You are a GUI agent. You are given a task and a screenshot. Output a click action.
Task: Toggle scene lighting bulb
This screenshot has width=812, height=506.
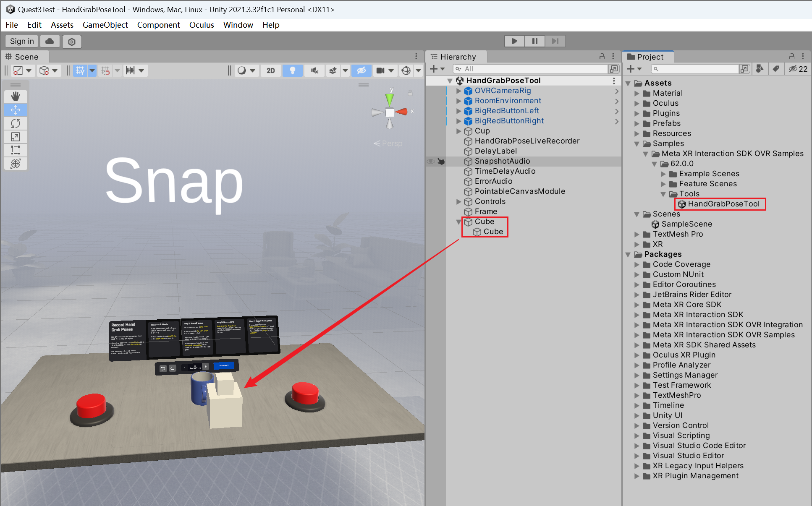pos(292,70)
